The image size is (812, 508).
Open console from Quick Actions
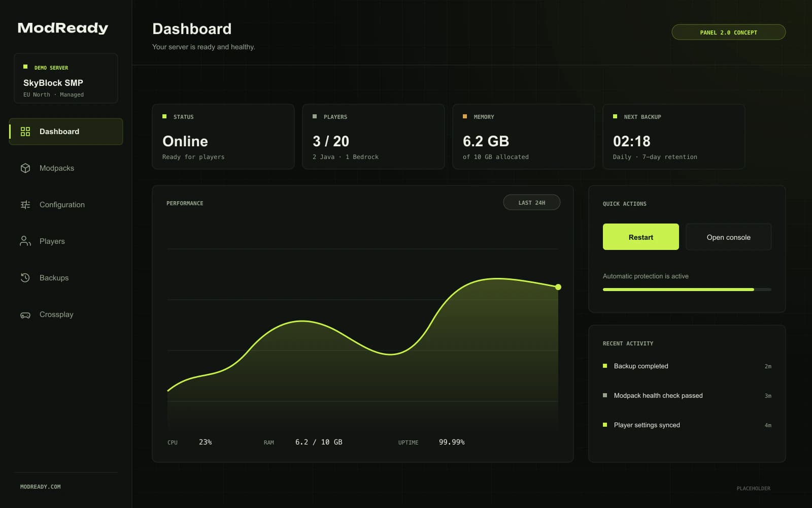[x=728, y=237]
